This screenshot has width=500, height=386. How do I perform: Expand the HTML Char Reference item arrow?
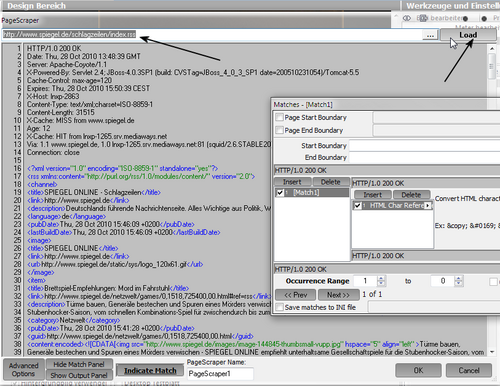tap(428, 206)
